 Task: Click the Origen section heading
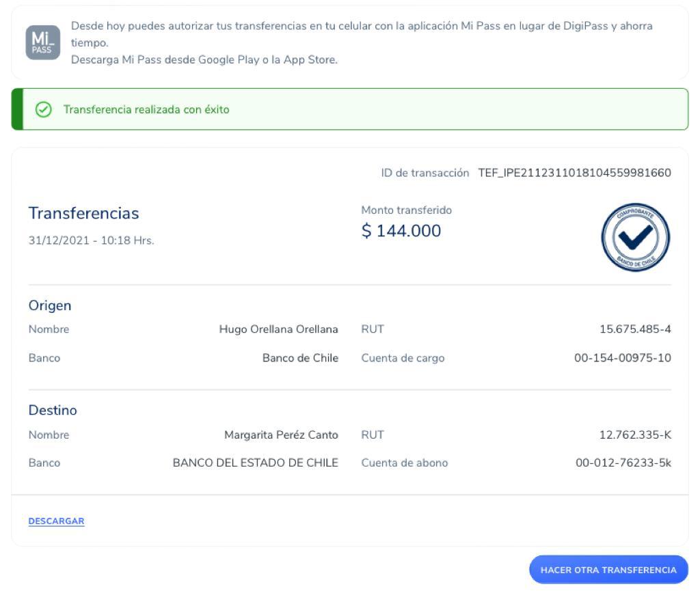point(50,305)
